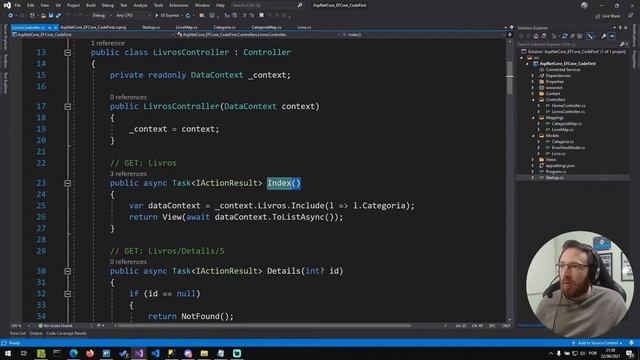Select Program.cs in Solution Explorer
The width and height of the screenshot is (640, 360).
[556, 172]
